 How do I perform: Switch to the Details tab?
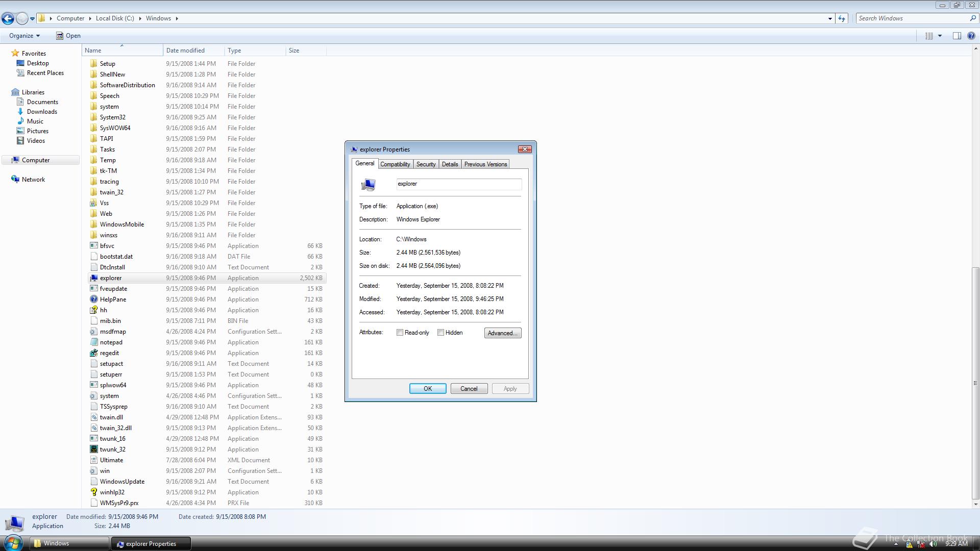click(450, 164)
